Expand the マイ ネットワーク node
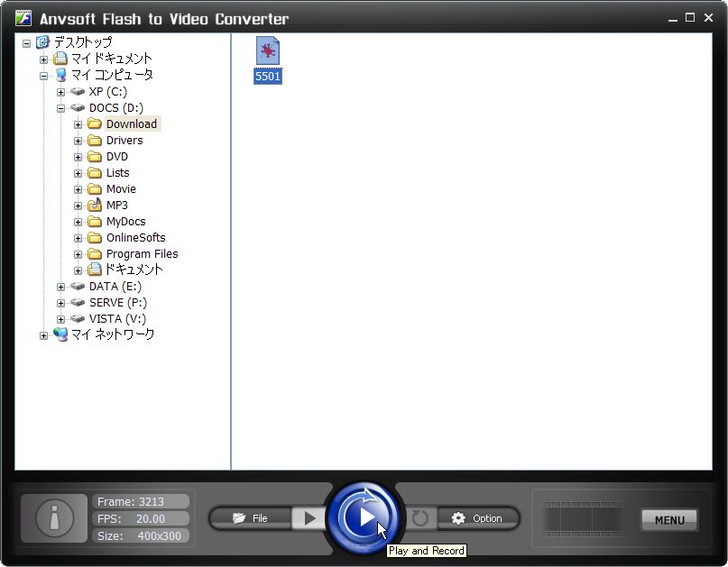Viewport: 728px width, 567px height. point(43,335)
